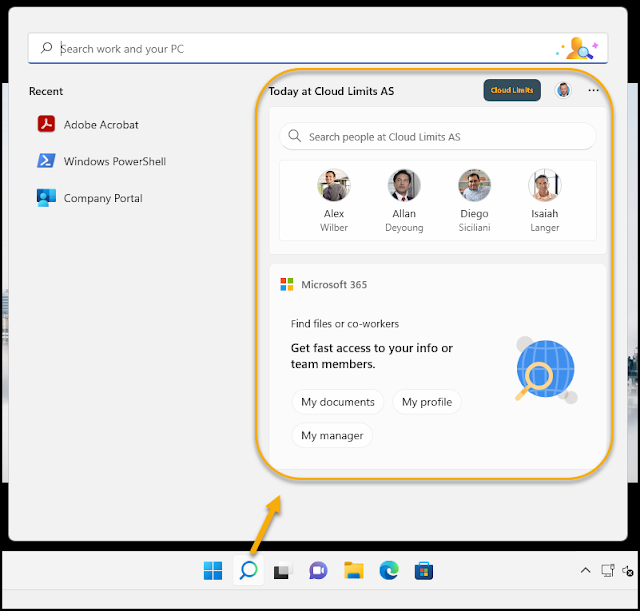Select Allan Deyoung's profile photo
640x611 pixels.
pyautogui.click(x=404, y=185)
